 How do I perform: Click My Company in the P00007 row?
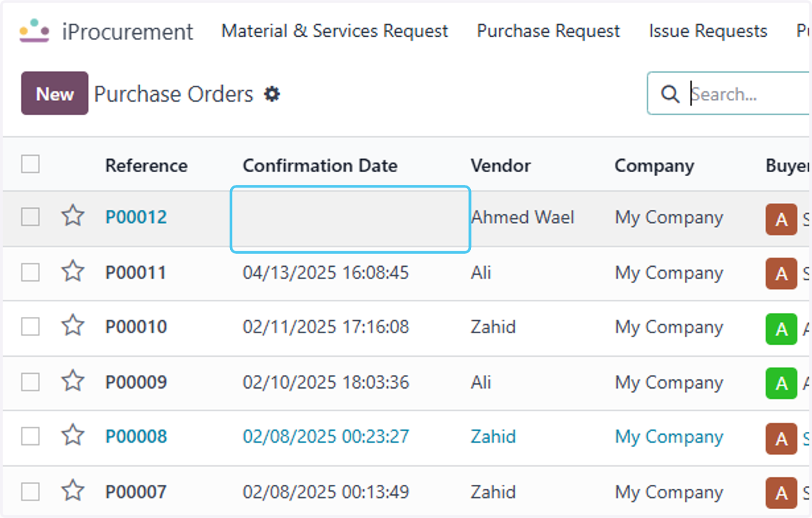click(669, 493)
